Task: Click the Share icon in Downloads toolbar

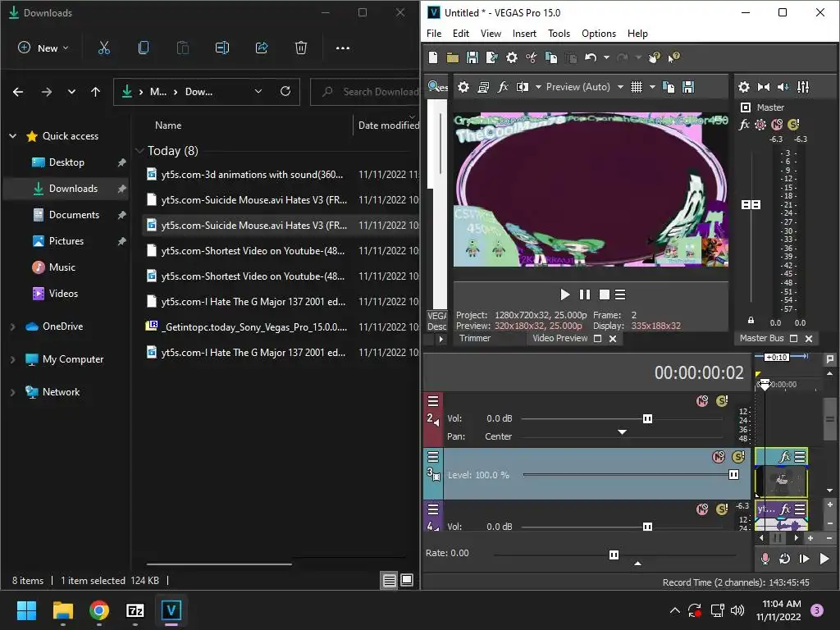Action: tap(262, 48)
